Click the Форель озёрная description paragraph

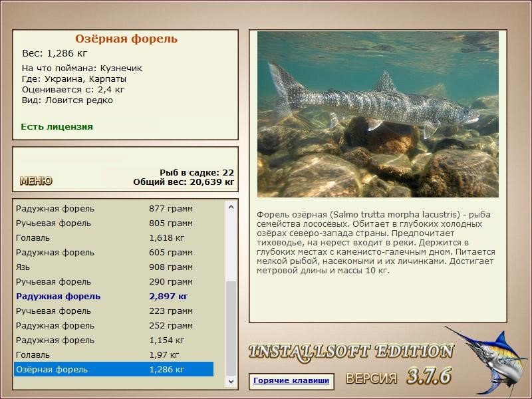[x=376, y=243]
